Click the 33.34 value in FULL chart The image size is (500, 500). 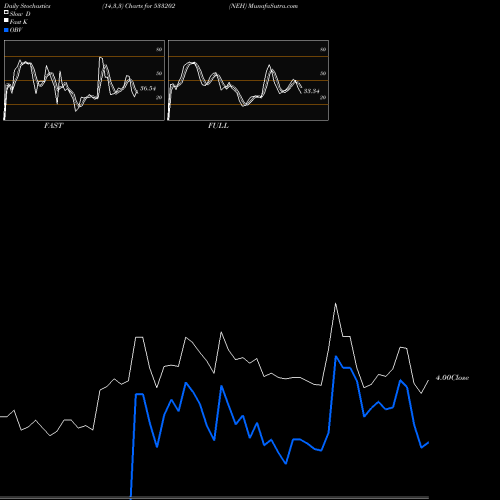tap(312, 91)
